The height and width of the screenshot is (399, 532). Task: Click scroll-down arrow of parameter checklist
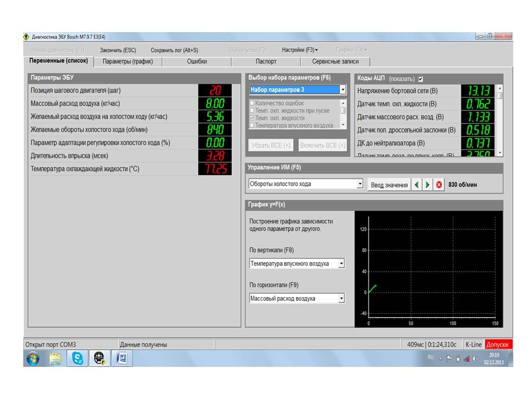pos(343,125)
